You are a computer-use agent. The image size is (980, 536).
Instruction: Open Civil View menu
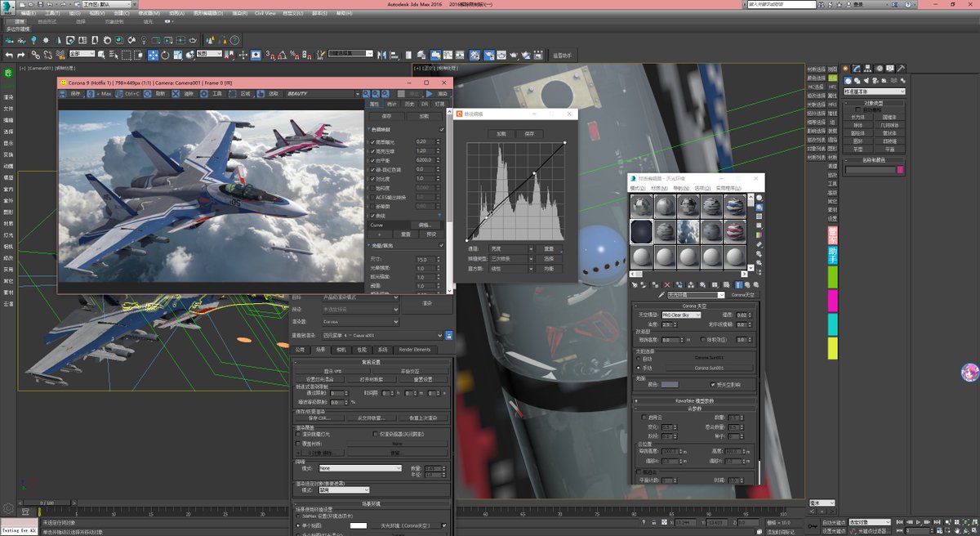[265, 13]
